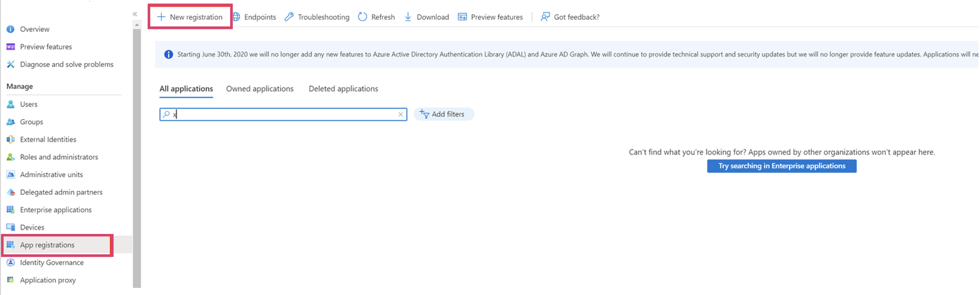This screenshot has width=980, height=295.
Task: Click the Troubleshooting wrench icon
Action: [x=289, y=17]
